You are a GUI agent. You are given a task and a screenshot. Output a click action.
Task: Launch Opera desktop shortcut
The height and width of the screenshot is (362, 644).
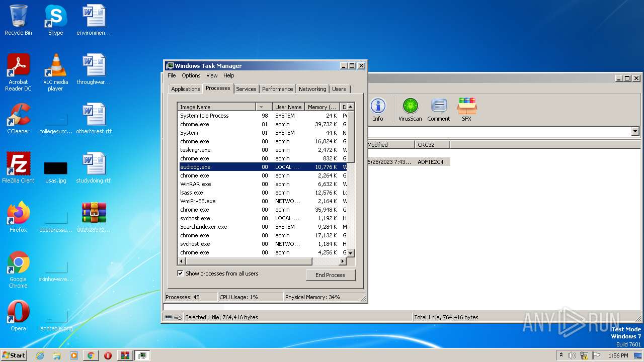[x=18, y=316]
